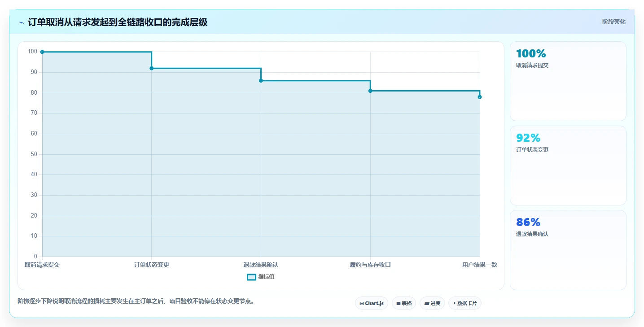Click the x-axis label 订单状态变更

(x=152, y=265)
